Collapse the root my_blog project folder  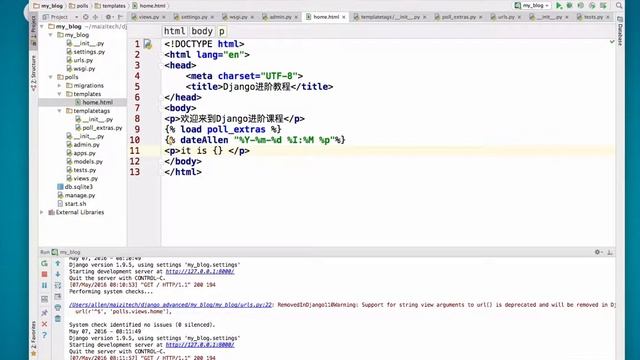42,27
